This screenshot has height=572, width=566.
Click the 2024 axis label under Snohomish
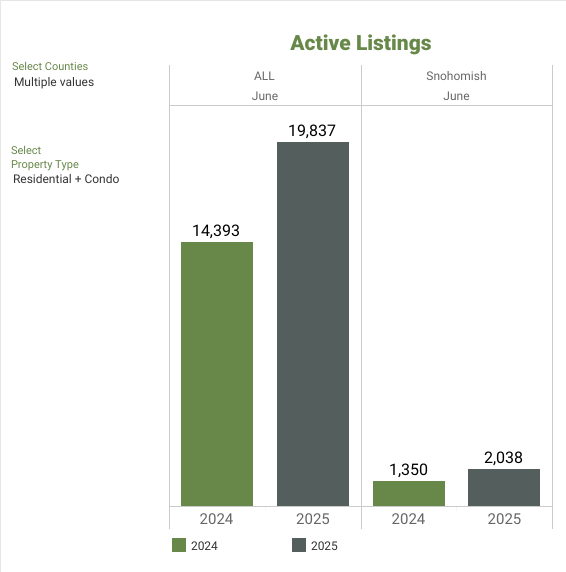(x=408, y=519)
